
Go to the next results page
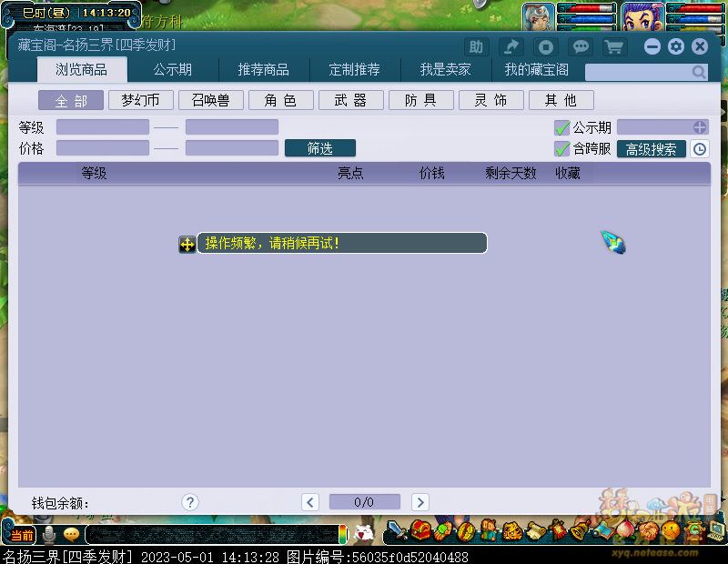420,502
